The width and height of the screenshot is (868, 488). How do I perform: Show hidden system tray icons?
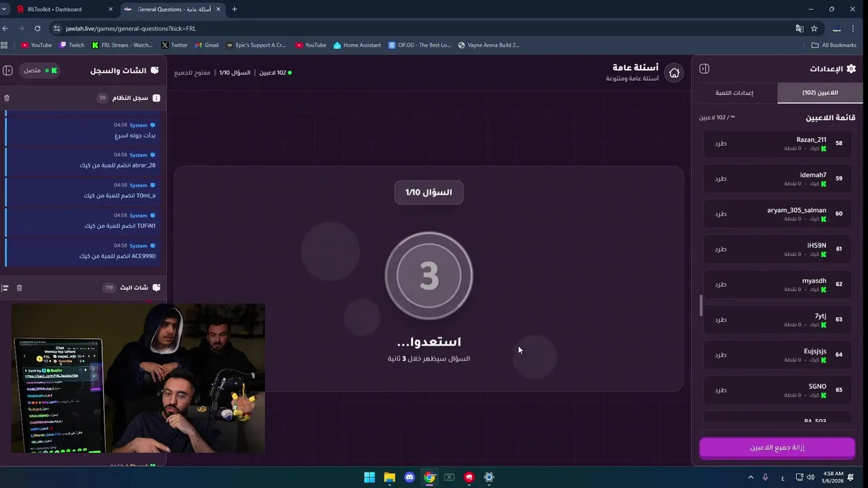[749, 477]
